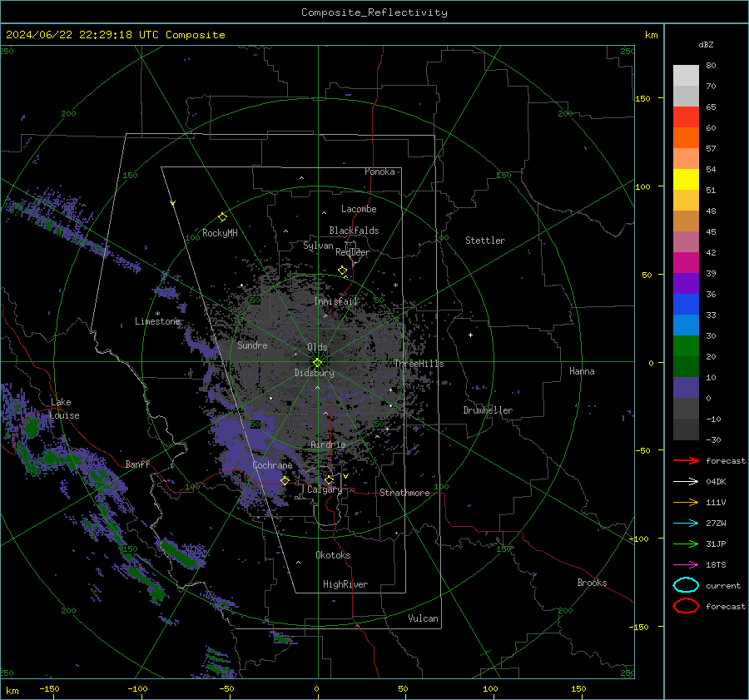Click the red forecast arrow in legend
749x700 pixels.
[x=686, y=460]
